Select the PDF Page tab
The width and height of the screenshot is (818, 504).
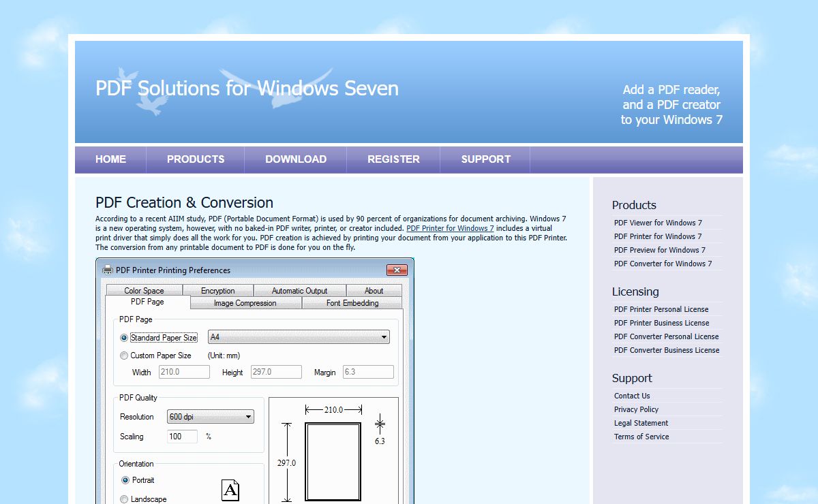click(147, 302)
